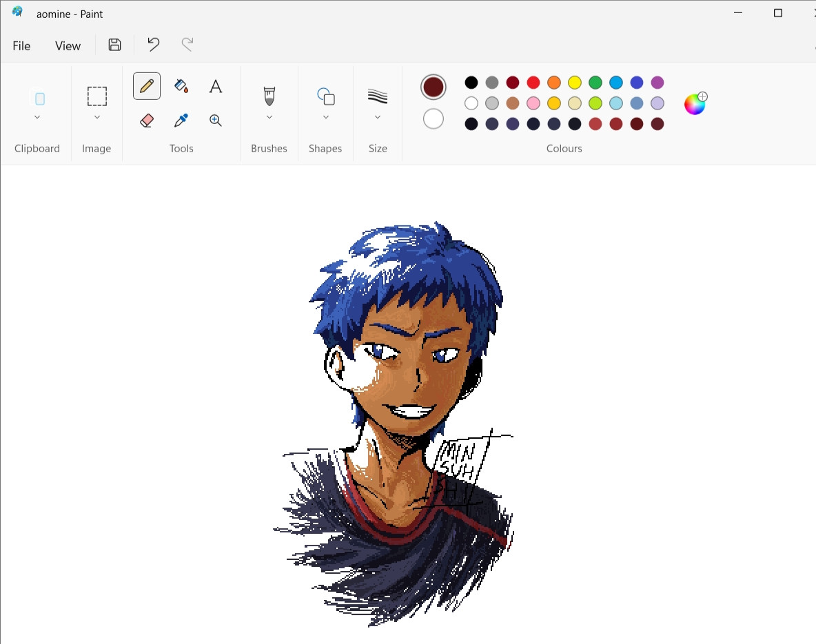Pick the turquoise blue colour swatch
Viewport: 816px width, 644px height.
pyautogui.click(x=616, y=82)
